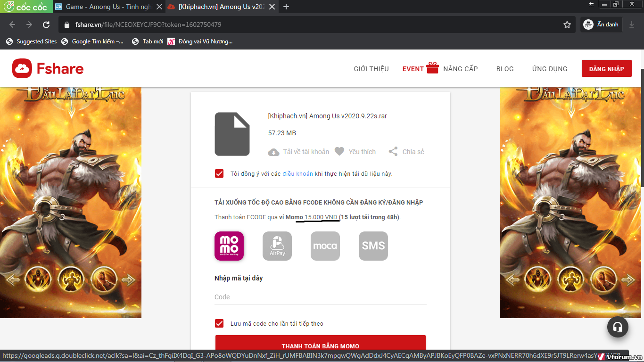Toggle the Lưu mã code checkbox

coord(219,323)
